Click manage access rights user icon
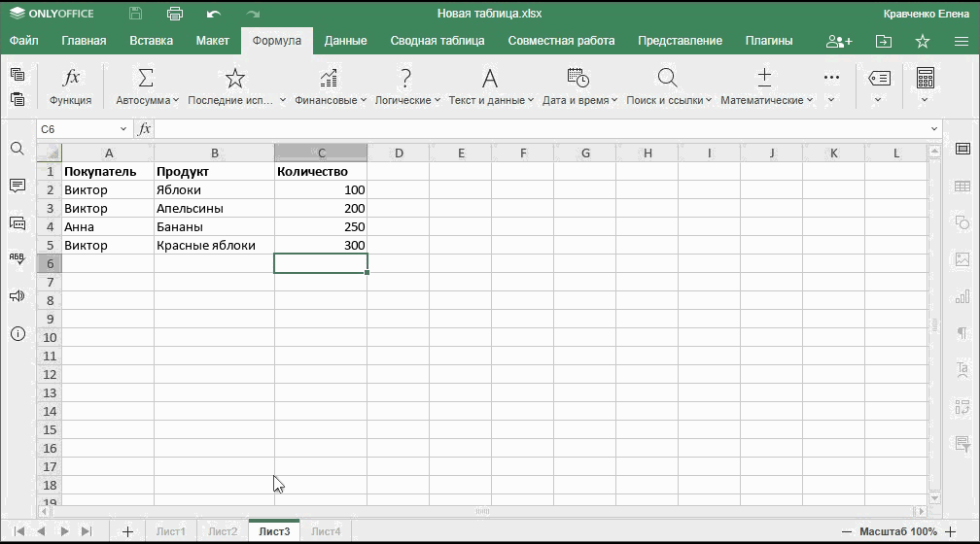 point(839,41)
